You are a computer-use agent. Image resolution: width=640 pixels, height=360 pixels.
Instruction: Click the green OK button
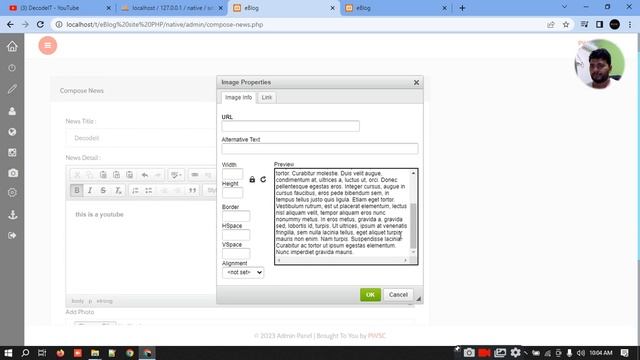[370, 295]
